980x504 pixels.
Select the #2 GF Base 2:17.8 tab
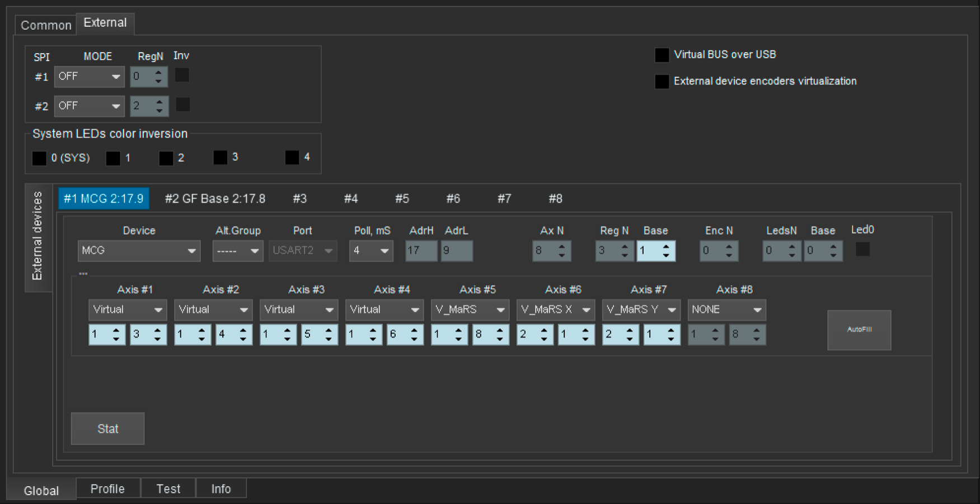coord(215,199)
